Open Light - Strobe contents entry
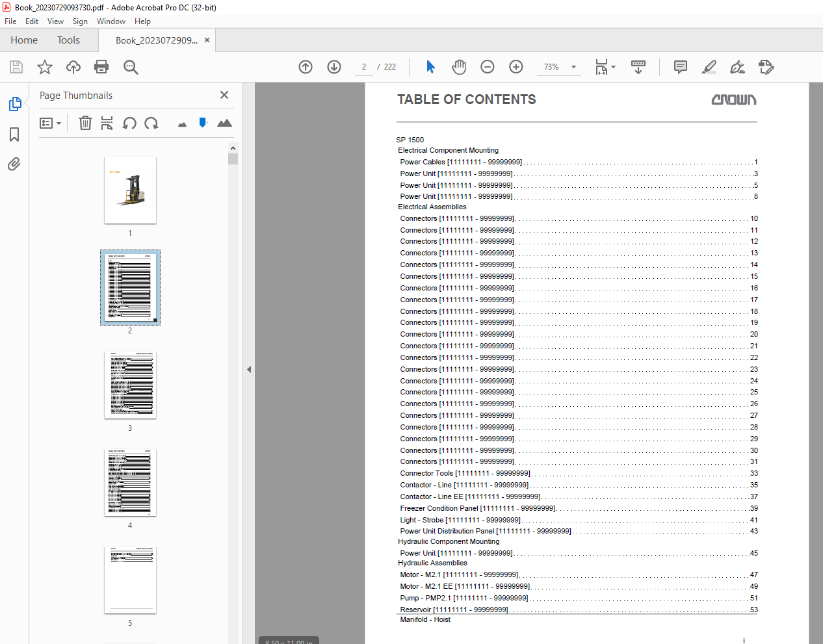This screenshot has width=823, height=644. click(x=578, y=520)
